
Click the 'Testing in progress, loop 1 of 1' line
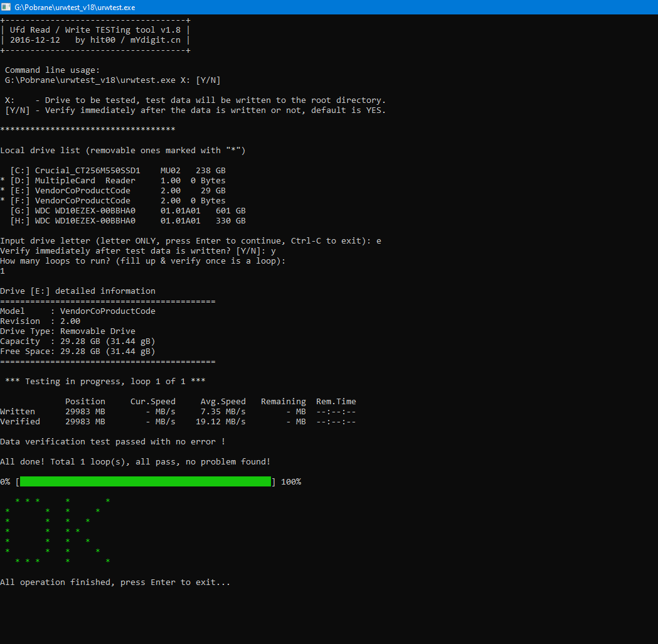(105, 381)
